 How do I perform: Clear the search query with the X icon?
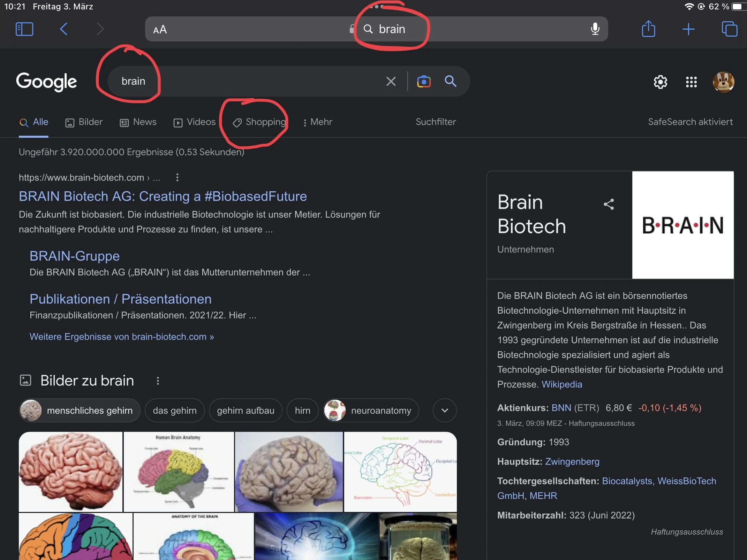(x=391, y=81)
